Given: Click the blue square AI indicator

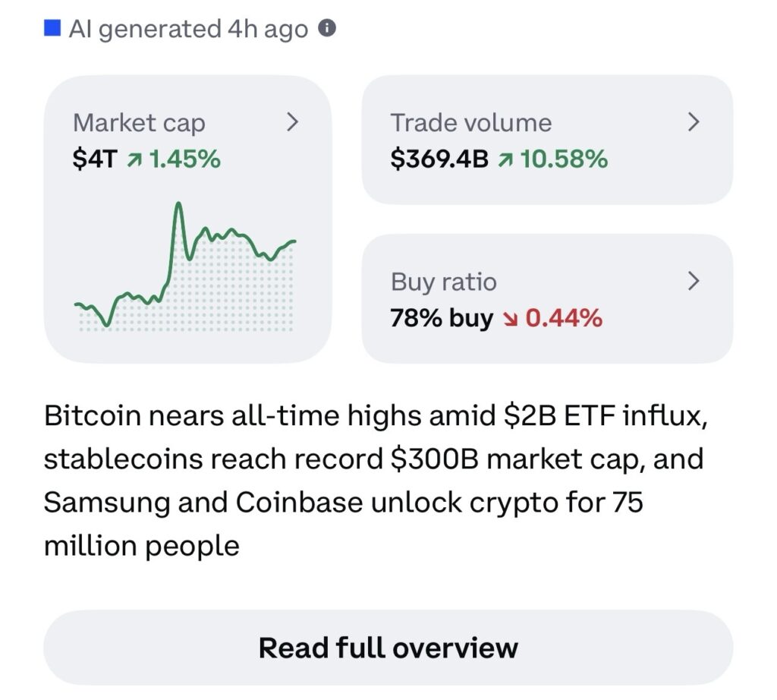Looking at the screenshot, I should click(x=52, y=29).
